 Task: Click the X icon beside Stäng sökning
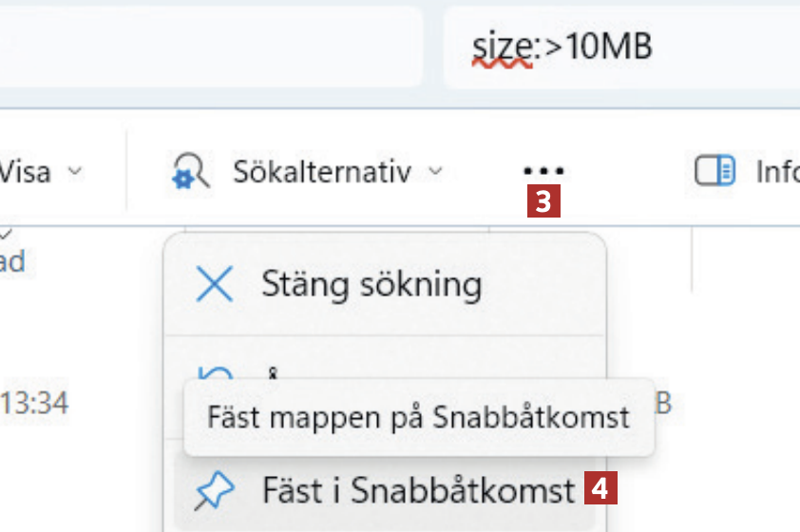214,284
